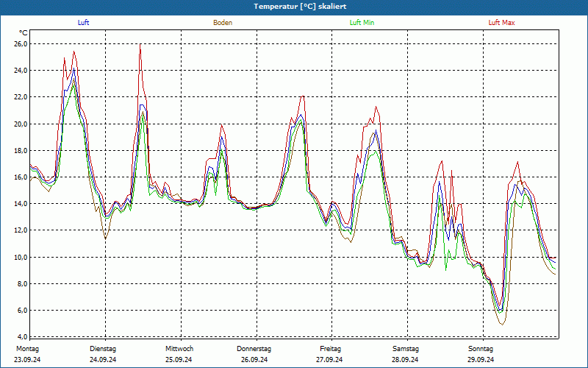Click the 8,0 y-axis label
The image size is (588, 368).
[x=23, y=283]
